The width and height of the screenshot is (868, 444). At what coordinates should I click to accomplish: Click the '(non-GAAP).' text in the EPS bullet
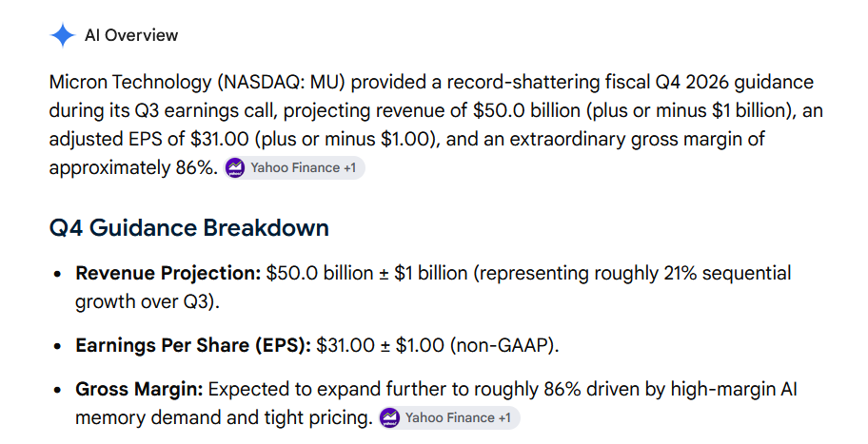504,345
